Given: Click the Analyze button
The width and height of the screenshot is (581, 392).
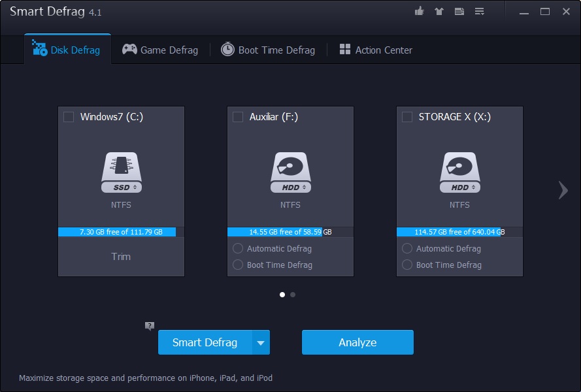Looking at the screenshot, I should [x=357, y=342].
